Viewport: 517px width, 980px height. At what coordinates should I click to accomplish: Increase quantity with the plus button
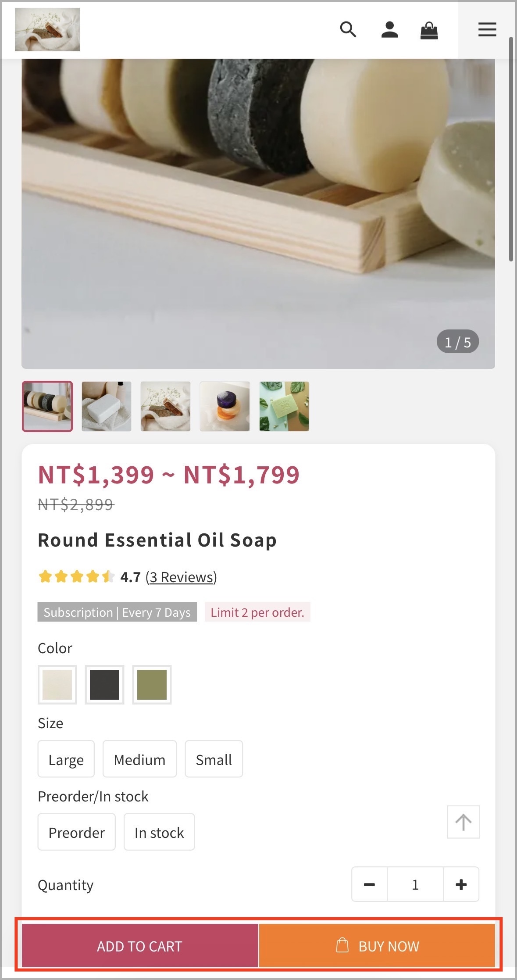pyautogui.click(x=461, y=884)
